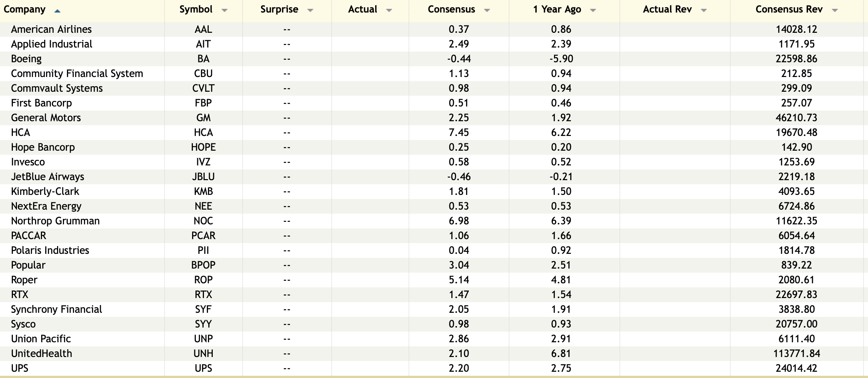868x378 pixels.
Task: Click the Symbol column sort arrow
Action: click(224, 10)
